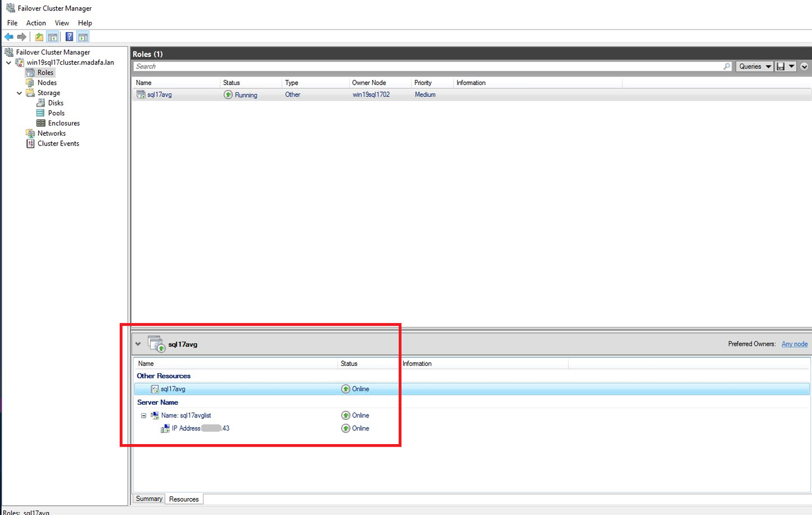The width and height of the screenshot is (812, 515).
Task: Open the dropdown arrow beside the save icon
Action: [x=791, y=67]
